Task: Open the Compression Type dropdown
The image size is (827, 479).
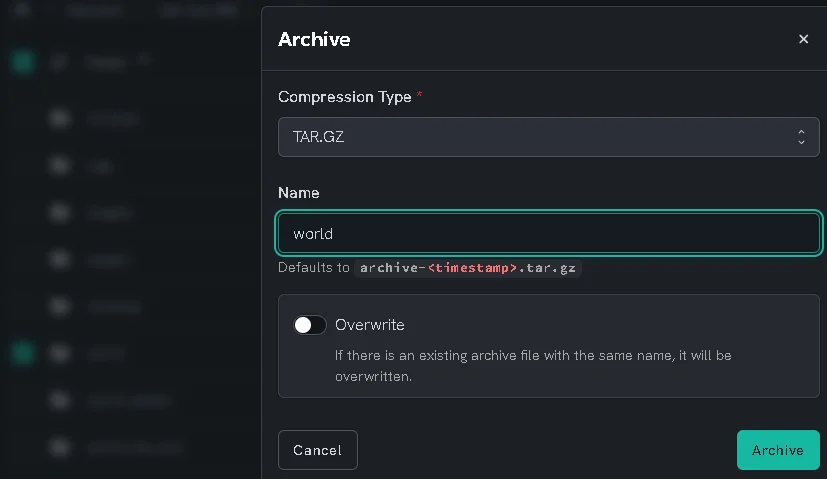Action: click(x=549, y=137)
